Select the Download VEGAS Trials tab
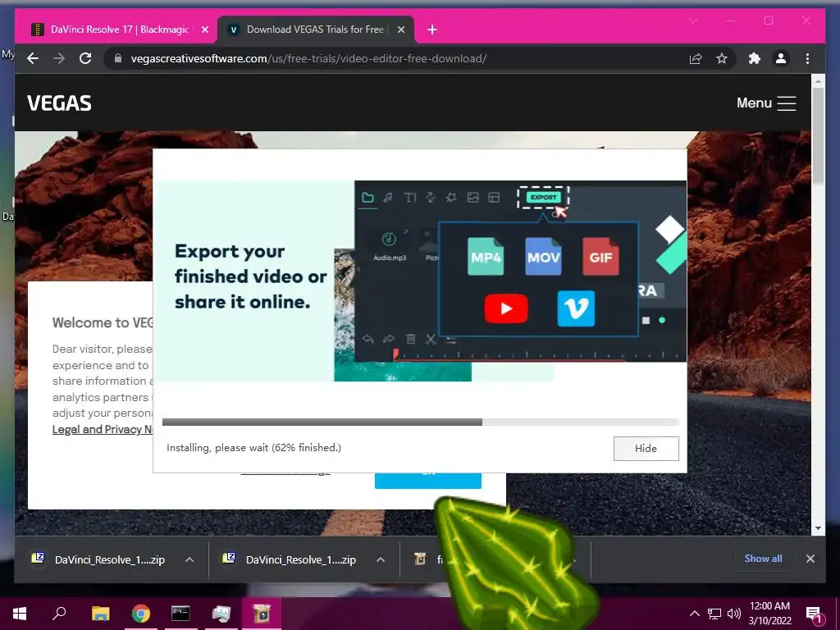The height and width of the screenshot is (630, 840). click(314, 30)
